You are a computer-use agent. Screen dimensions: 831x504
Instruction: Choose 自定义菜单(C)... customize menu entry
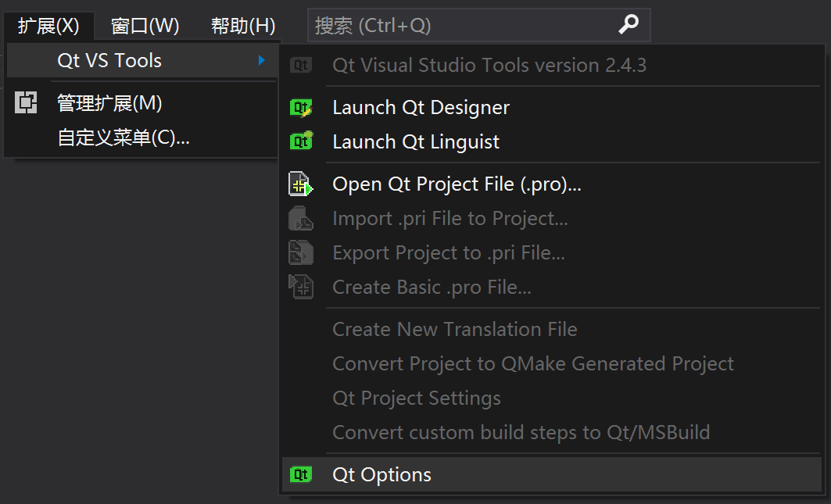(124, 138)
